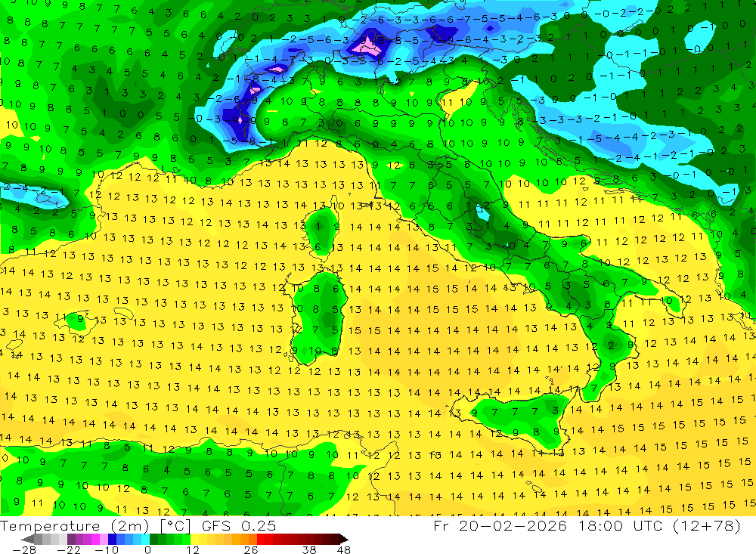Click the '48' label under the color scale
756x554 pixels.
pos(343,549)
